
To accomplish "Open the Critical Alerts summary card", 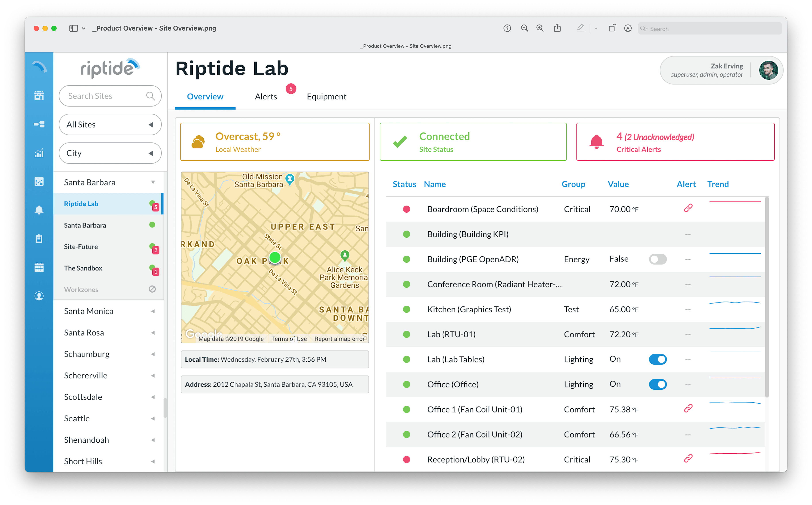I will point(675,142).
